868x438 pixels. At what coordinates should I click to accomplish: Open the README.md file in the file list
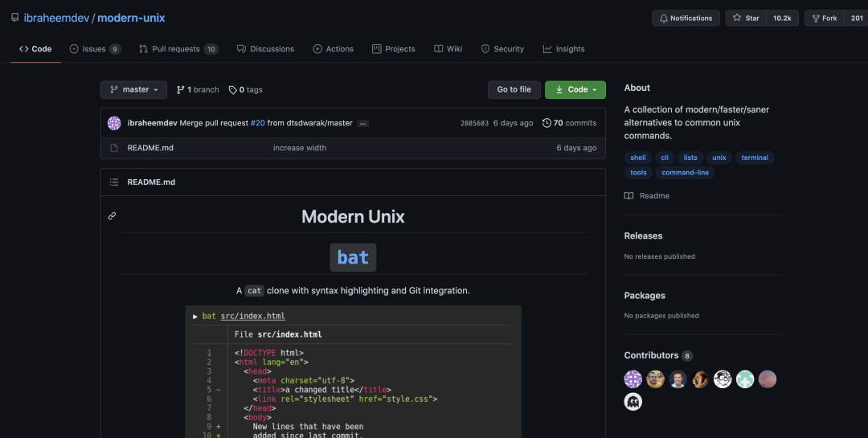[150, 148]
